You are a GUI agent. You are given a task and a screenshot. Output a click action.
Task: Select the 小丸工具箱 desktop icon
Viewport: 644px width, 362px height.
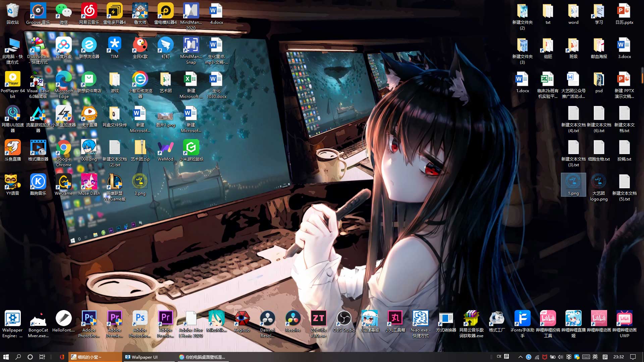[x=395, y=322]
